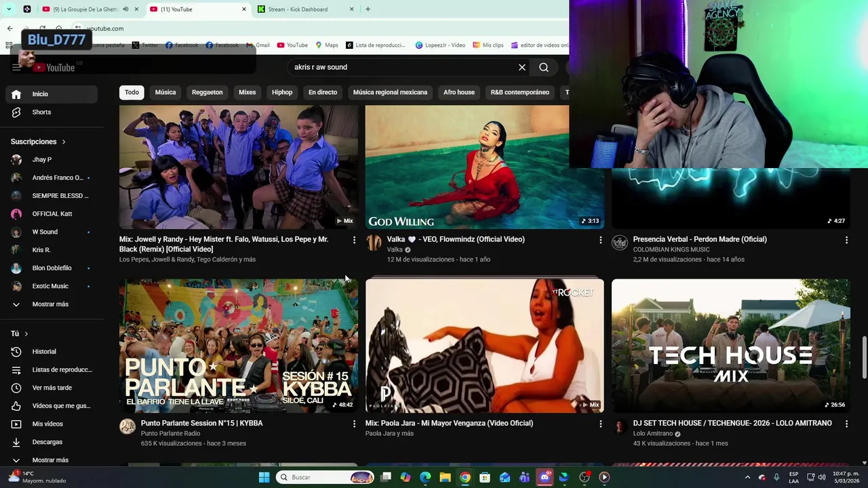Open the Paola Jara Mi Mayor Venganza thumbnail

[484, 346]
